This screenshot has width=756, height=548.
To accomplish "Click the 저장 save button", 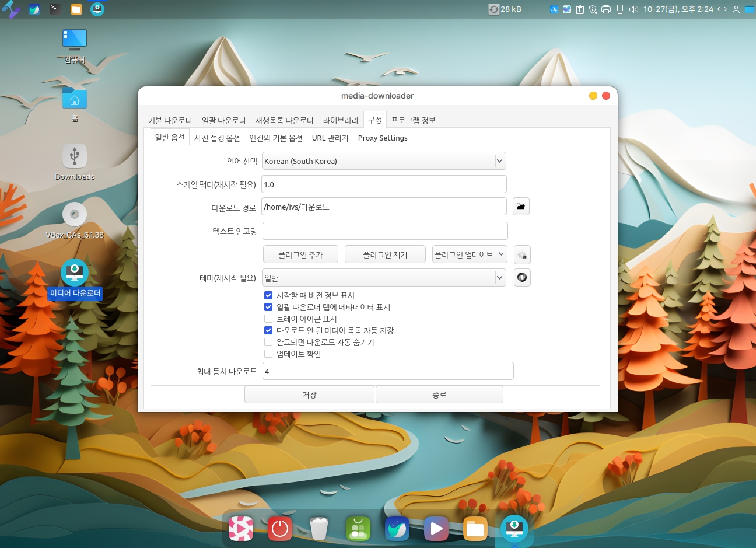I will tap(309, 395).
